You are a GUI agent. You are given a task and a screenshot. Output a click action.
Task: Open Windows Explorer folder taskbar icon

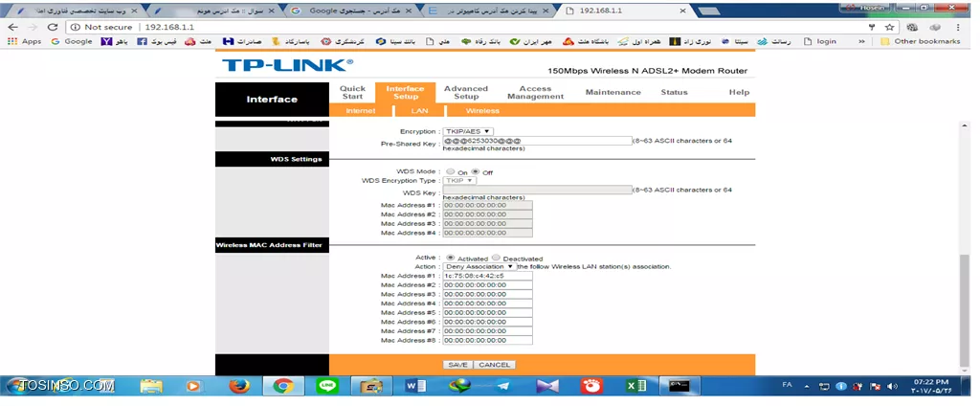[x=150, y=387]
